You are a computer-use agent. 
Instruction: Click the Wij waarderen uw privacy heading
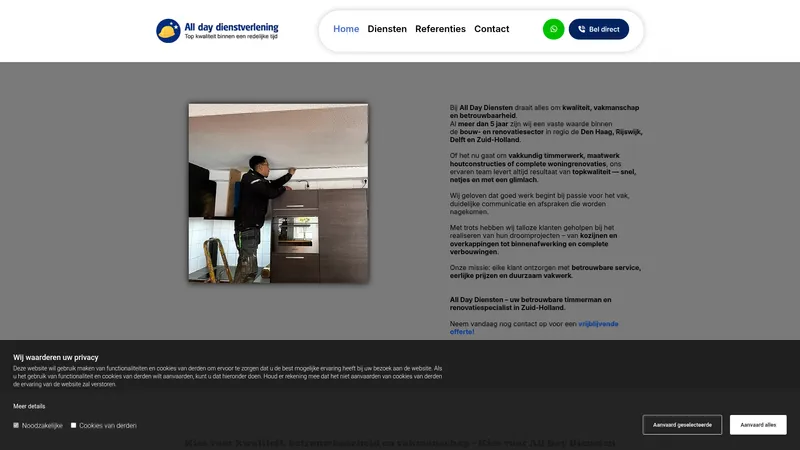pos(56,358)
